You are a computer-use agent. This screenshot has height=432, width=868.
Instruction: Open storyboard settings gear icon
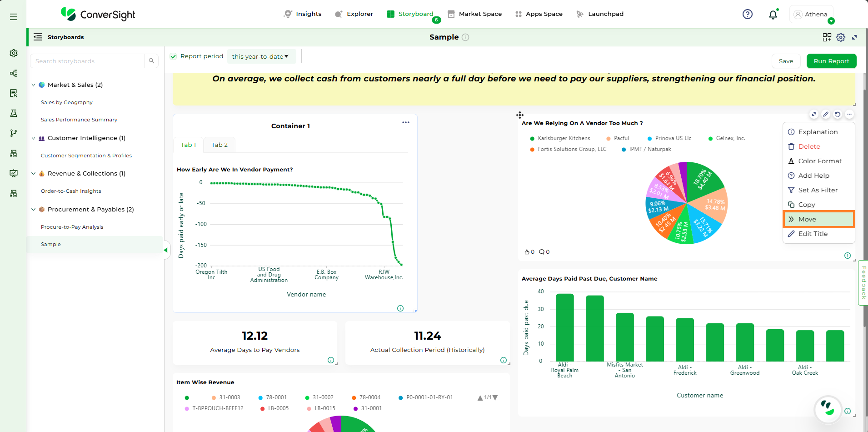click(x=841, y=37)
